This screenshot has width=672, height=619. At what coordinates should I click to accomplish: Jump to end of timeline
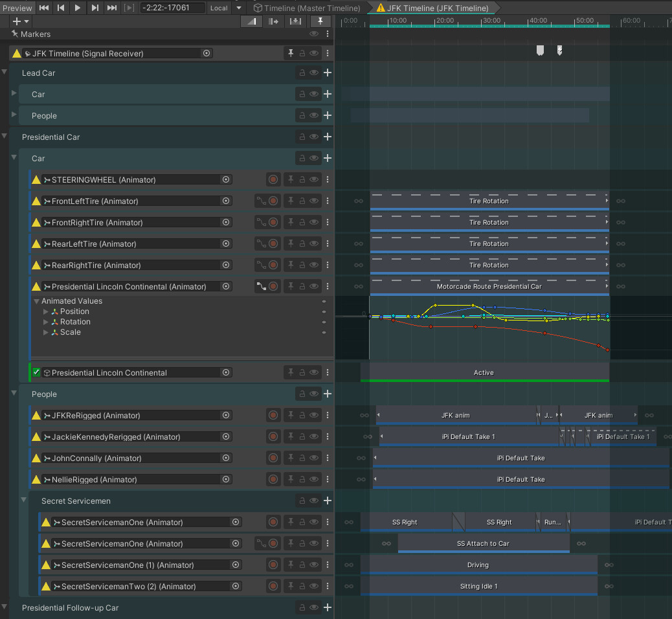[112, 8]
